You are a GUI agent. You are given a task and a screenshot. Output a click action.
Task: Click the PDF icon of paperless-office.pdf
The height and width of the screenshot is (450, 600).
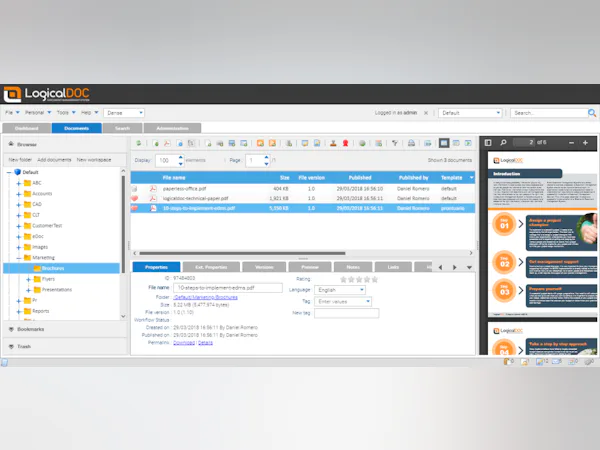point(153,189)
